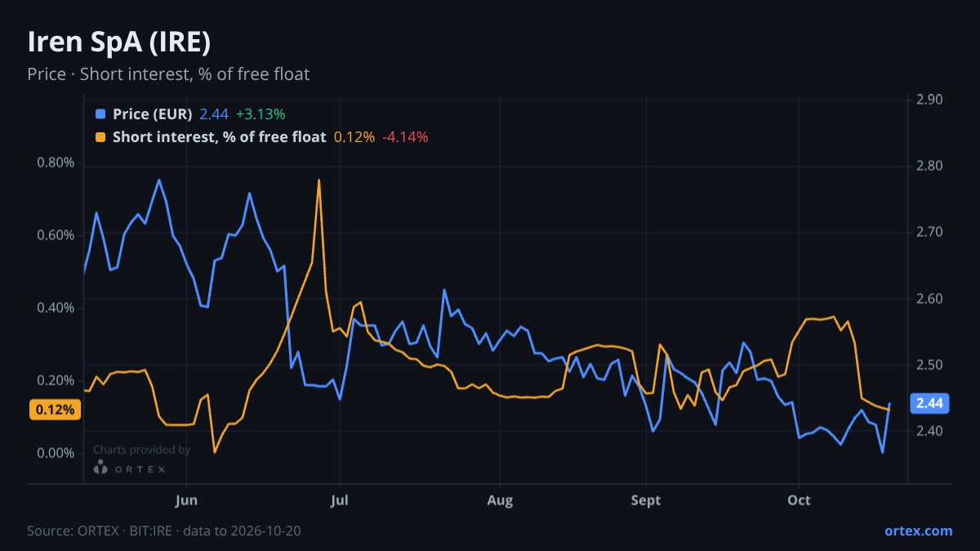This screenshot has height=551, width=980.
Task: Click the 0.80% left axis label
Action: click(x=56, y=162)
